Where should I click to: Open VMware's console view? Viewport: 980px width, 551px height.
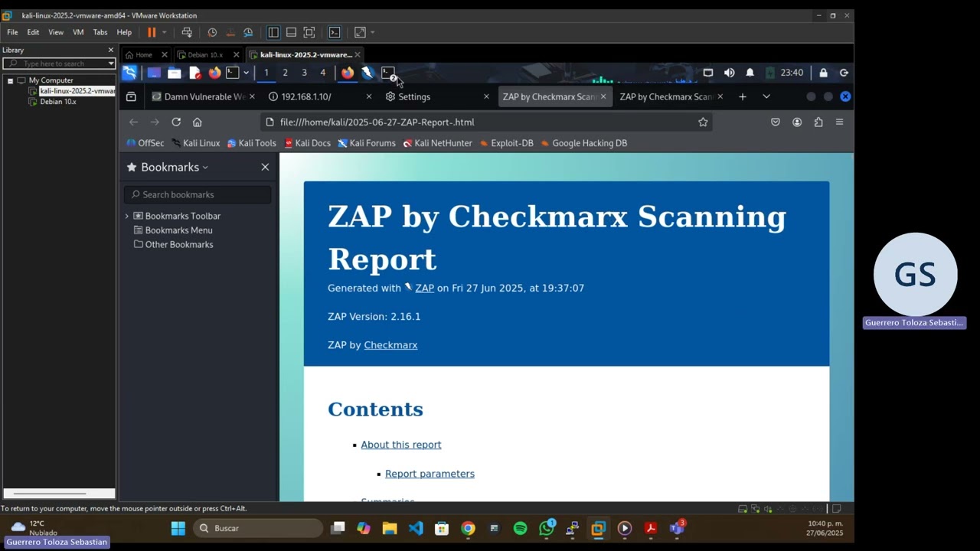335,32
